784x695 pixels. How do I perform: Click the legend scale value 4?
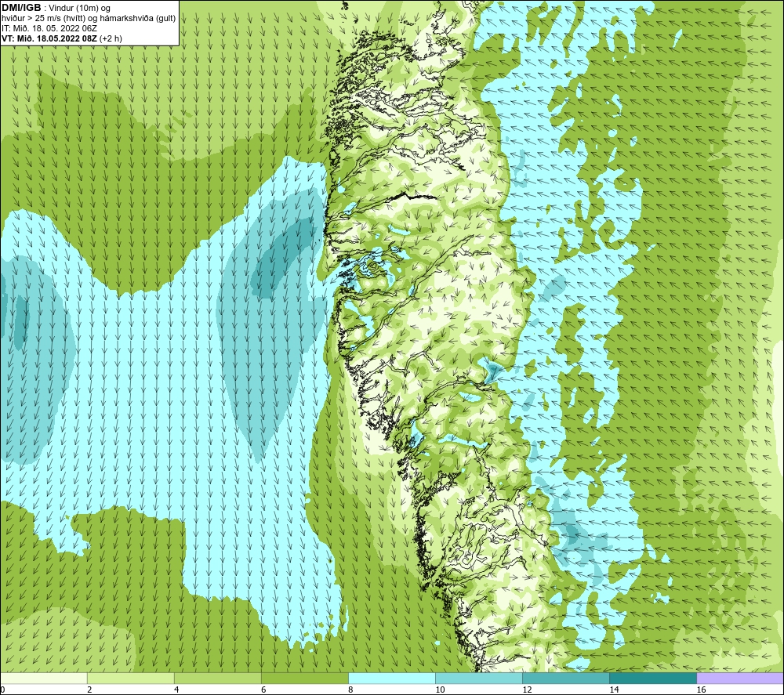click(176, 690)
